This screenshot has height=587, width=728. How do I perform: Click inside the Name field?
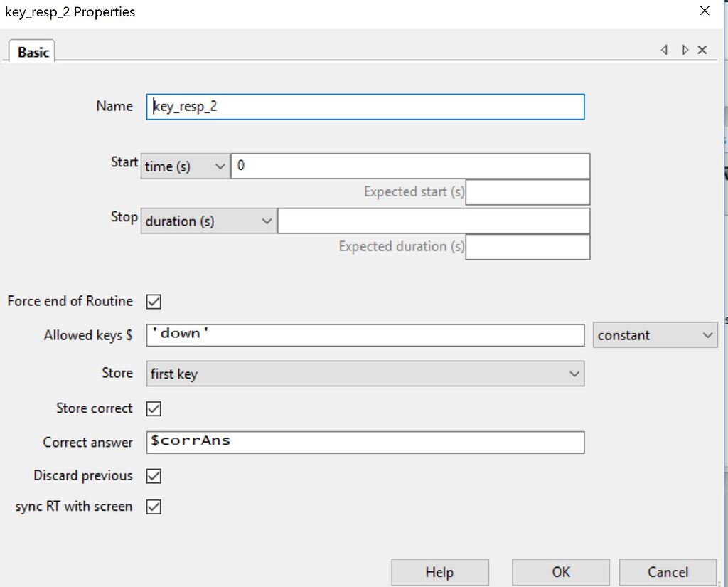[x=365, y=107]
